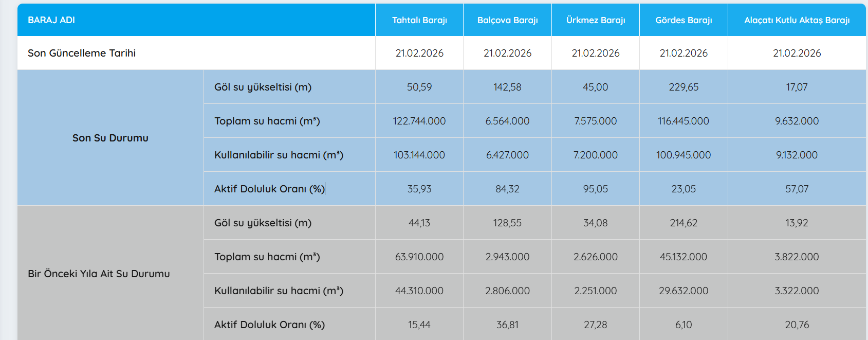Image resolution: width=868 pixels, height=340 pixels.
Task: Click Tahtalı's previous year fill rate 15,44
Action: click(419, 325)
